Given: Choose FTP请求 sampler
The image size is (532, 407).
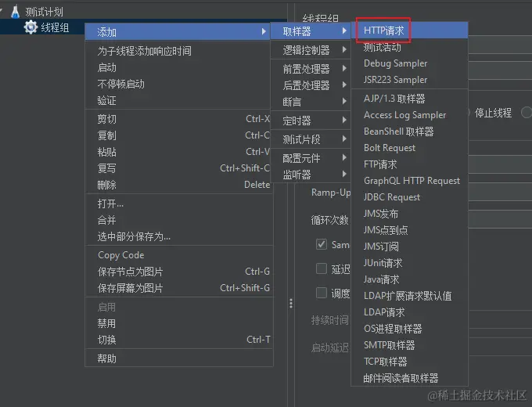Looking at the screenshot, I should click(x=409, y=164).
